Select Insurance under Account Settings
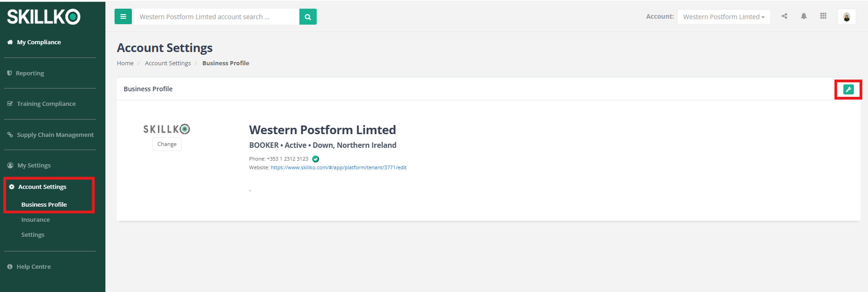 tap(36, 220)
